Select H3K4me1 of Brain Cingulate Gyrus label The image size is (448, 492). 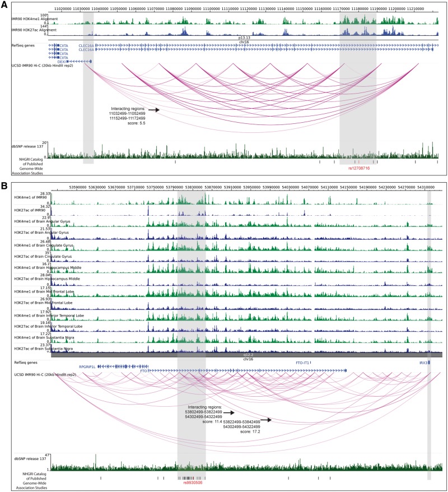[x=44, y=245]
